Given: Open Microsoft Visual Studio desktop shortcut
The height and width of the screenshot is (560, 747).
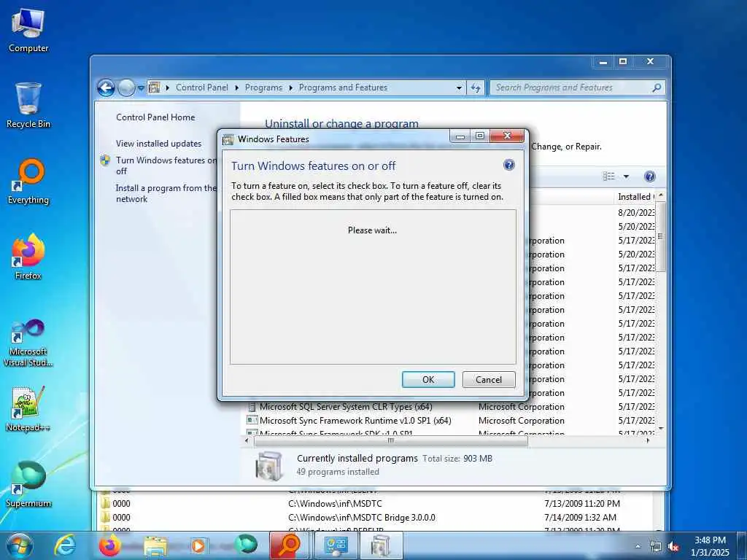Looking at the screenshot, I should click(28, 343).
